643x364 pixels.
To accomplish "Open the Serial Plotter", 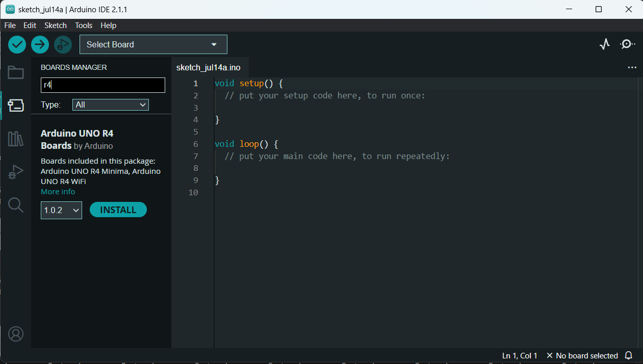I will [x=605, y=44].
